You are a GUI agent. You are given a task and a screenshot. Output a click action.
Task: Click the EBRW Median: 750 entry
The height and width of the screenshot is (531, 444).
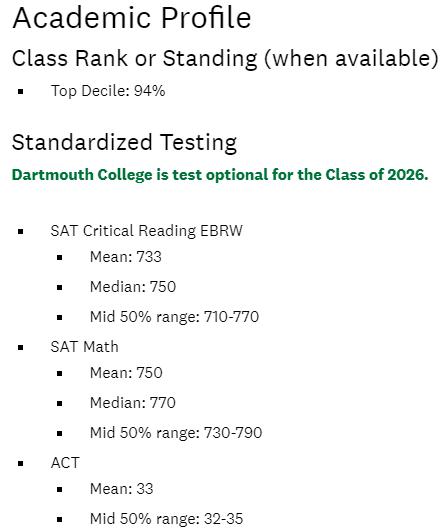(133, 287)
